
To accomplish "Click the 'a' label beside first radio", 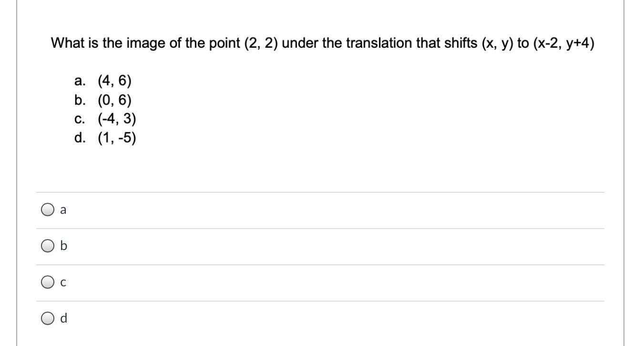I will click(x=63, y=210).
